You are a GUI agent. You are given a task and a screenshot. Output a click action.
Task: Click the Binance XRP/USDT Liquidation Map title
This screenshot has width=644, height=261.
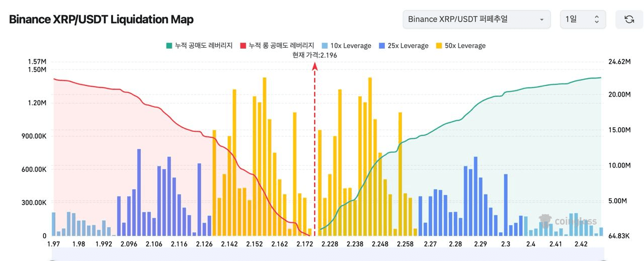click(x=101, y=20)
